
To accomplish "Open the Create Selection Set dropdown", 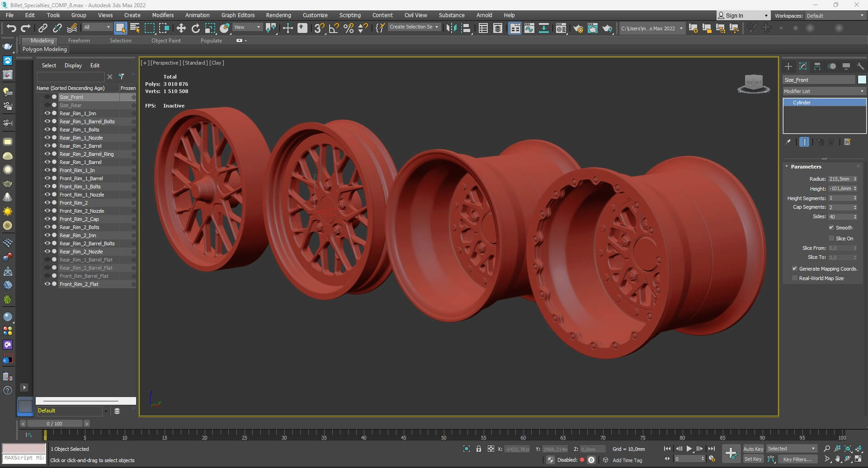I will [414, 27].
